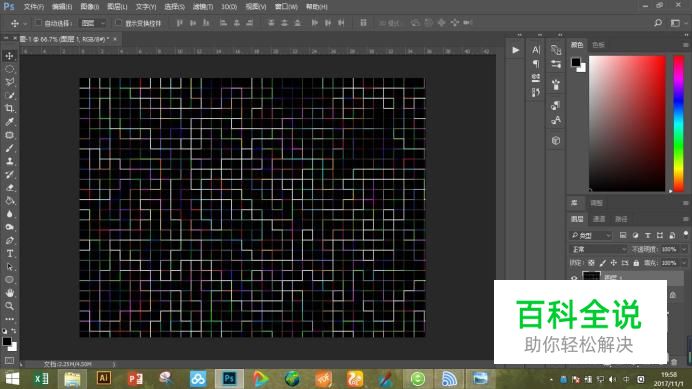Open the Paragraph panel icon
This screenshot has width=692, height=389.
536,64
